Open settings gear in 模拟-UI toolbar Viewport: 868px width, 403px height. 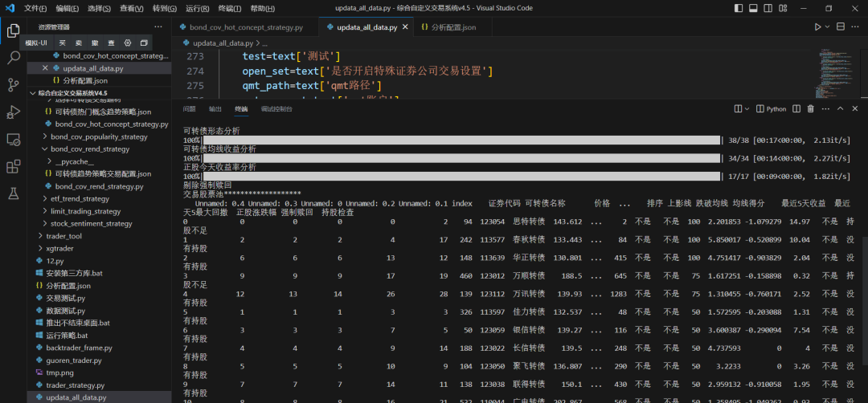[x=128, y=43]
